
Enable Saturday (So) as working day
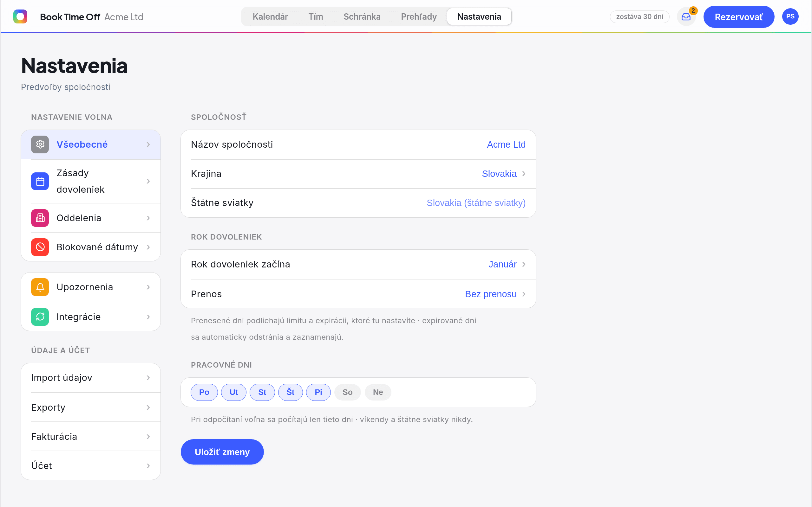[x=347, y=392]
